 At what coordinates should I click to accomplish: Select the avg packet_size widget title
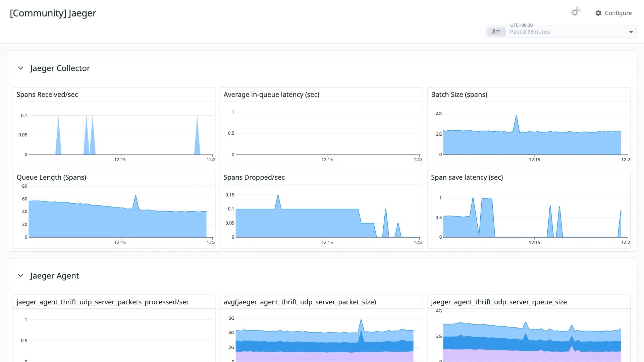300,302
